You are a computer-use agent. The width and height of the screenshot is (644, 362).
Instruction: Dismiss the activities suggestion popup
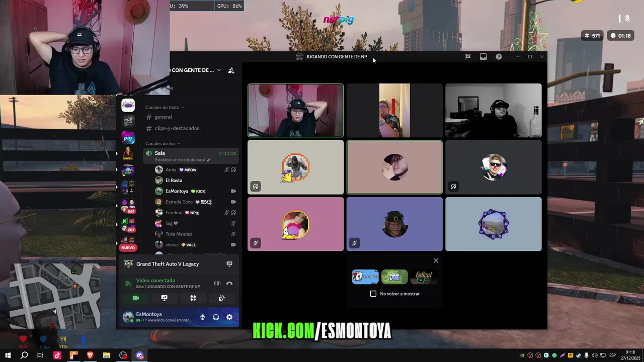436,260
